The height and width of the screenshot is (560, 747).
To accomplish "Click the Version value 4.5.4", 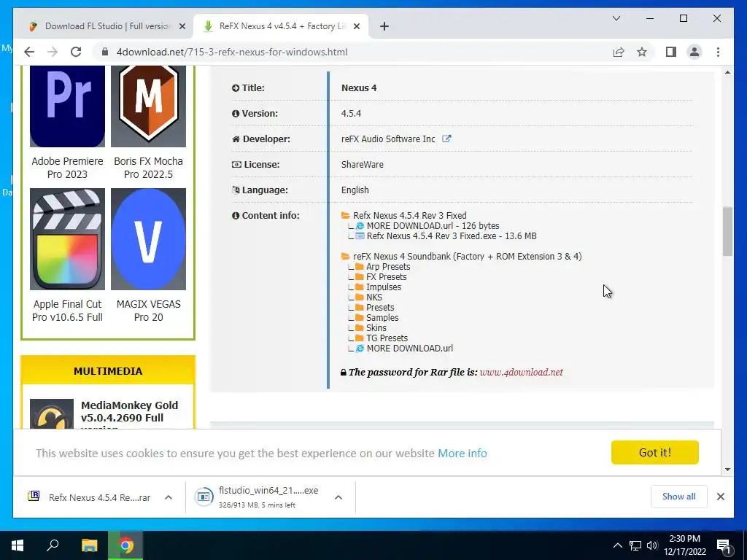I will point(351,113).
